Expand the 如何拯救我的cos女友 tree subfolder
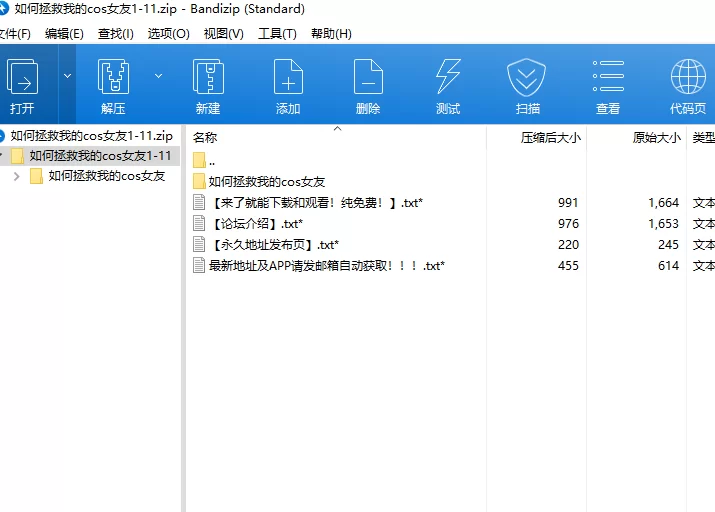The image size is (715, 512). (x=16, y=176)
